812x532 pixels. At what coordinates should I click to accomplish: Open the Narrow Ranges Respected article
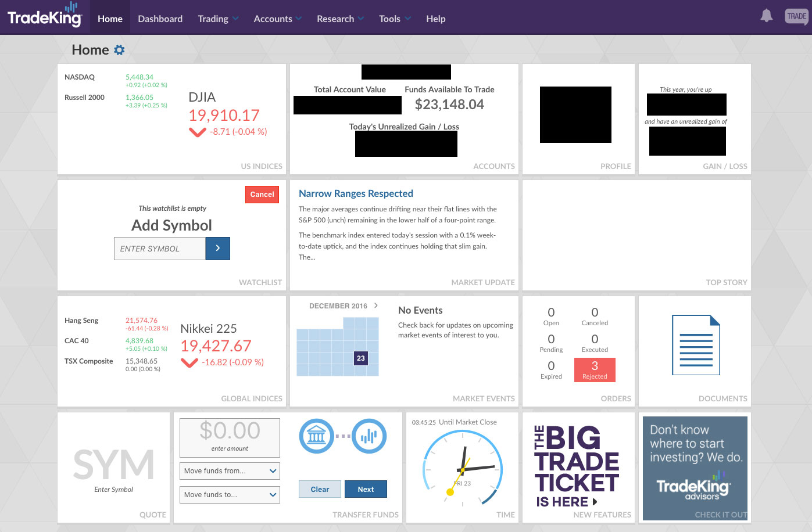[356, 193]
